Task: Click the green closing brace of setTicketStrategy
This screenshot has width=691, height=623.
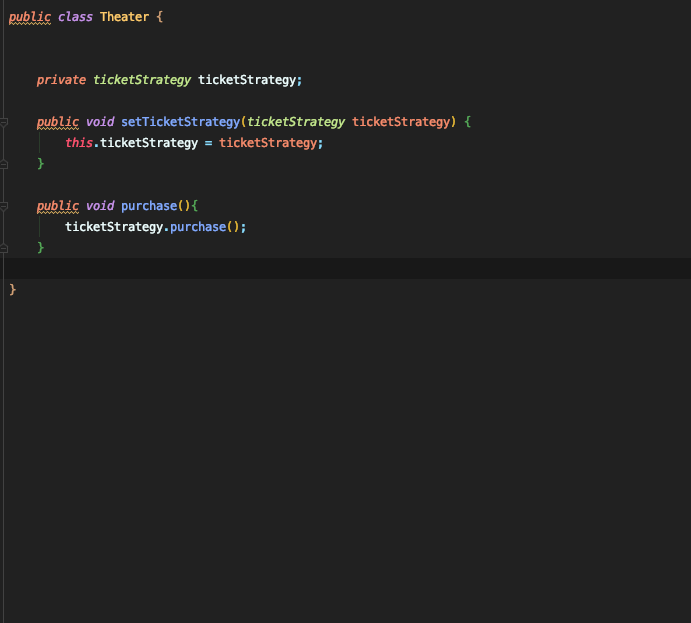Action: (x=41, y=164)
